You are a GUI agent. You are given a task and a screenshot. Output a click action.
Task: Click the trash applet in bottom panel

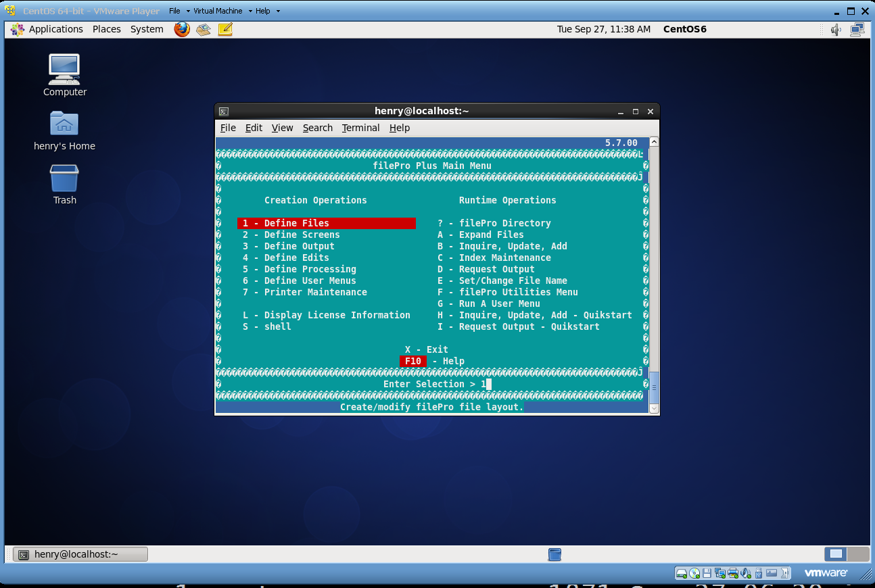(x=554, y=554)
